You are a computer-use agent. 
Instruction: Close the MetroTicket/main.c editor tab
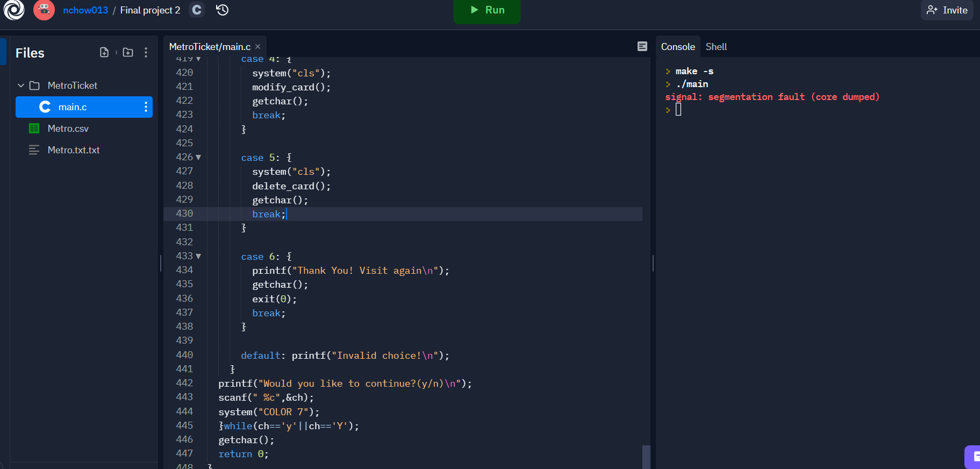click(258, 47)
